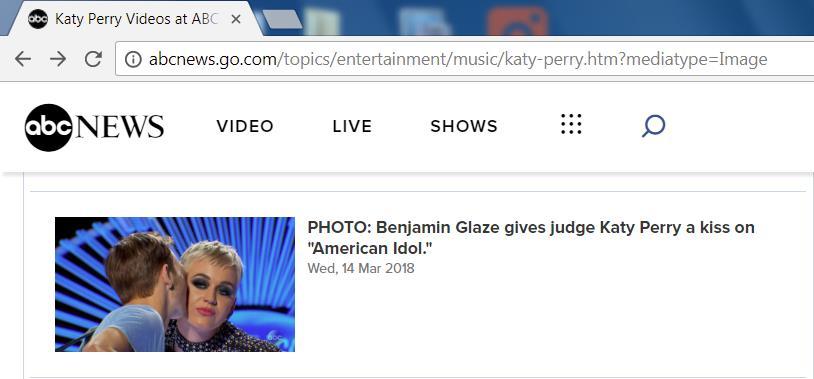The image size is (814, 379).
Task: Open the search magnifier icon
Action: click(653, 126)
